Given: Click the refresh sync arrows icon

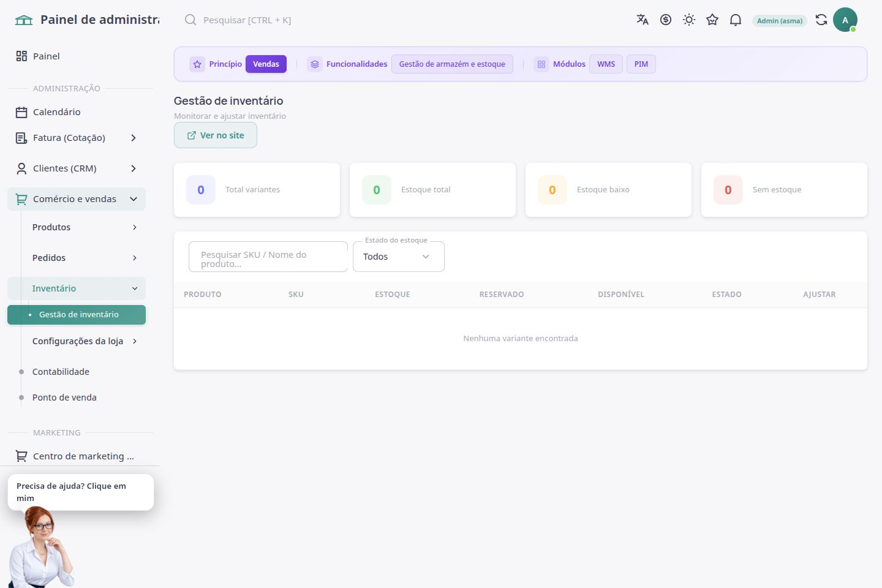Looking at the screenshot, I should click(821, 20).
